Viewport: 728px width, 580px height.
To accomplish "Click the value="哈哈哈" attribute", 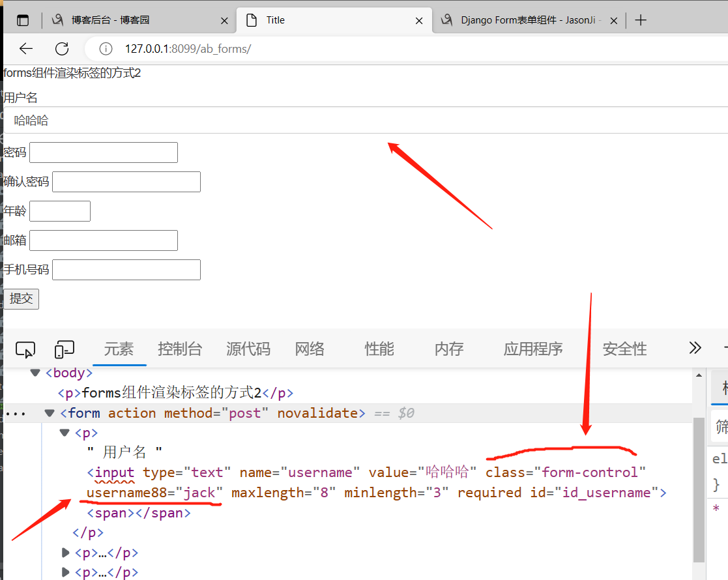I will (x=422, y=472).
